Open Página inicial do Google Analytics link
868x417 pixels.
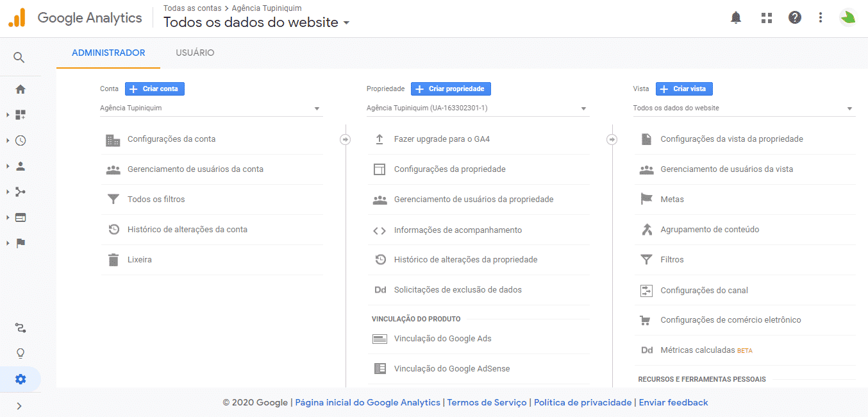click(368, 403)
